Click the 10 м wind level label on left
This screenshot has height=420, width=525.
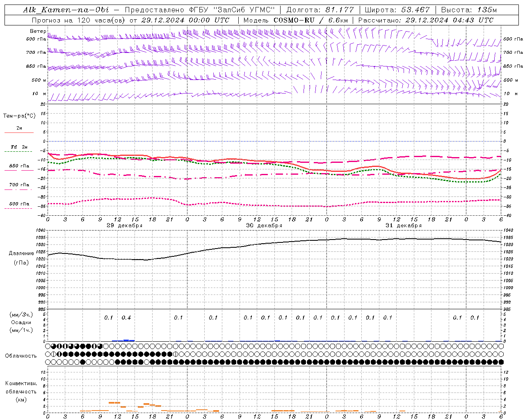click(39, 94)
